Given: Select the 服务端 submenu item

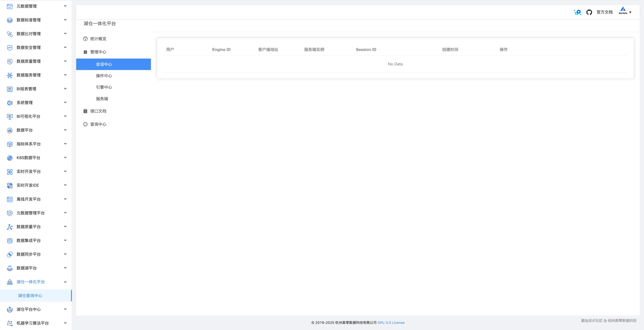Looking at the screenshot, I should pos(102,99).
